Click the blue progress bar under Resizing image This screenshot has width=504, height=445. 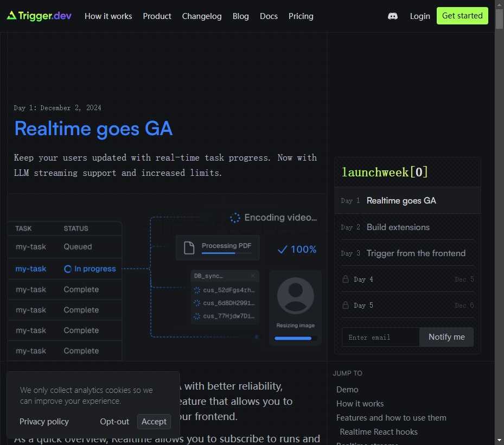tap(294, 338)
